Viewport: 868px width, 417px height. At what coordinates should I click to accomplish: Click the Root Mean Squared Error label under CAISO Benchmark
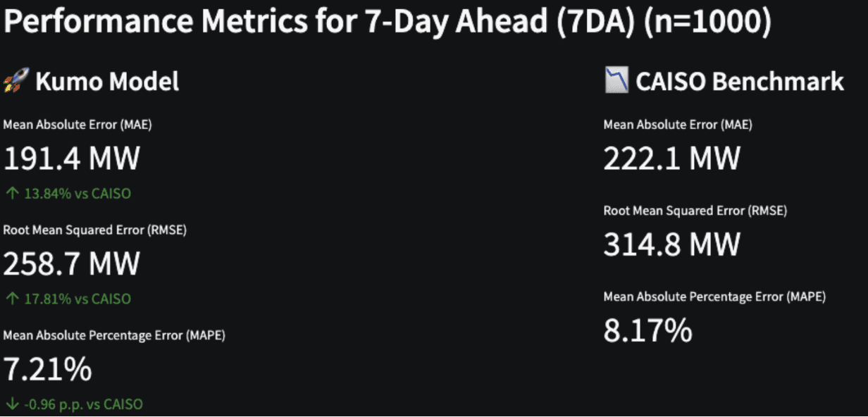coord(695,211)
